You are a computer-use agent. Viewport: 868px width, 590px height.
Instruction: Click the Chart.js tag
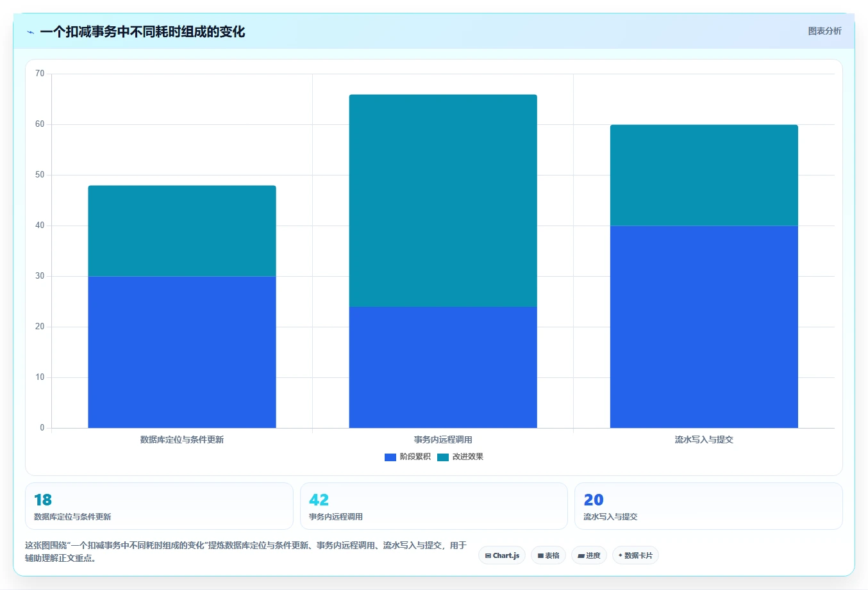tap(502, 555)
